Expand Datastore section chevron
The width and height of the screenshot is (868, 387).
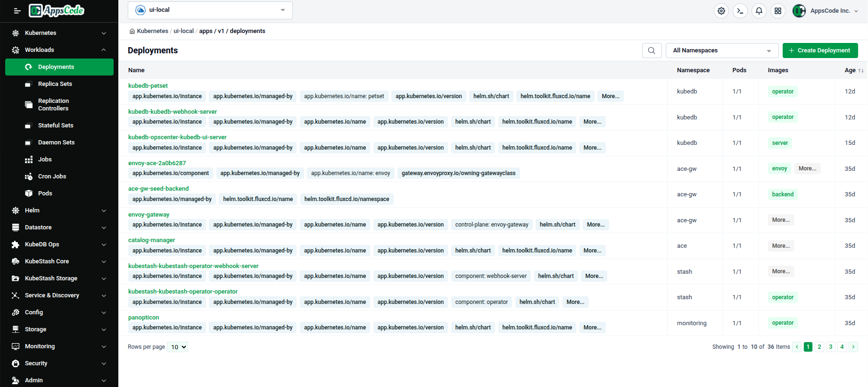(x=104, y=227)
